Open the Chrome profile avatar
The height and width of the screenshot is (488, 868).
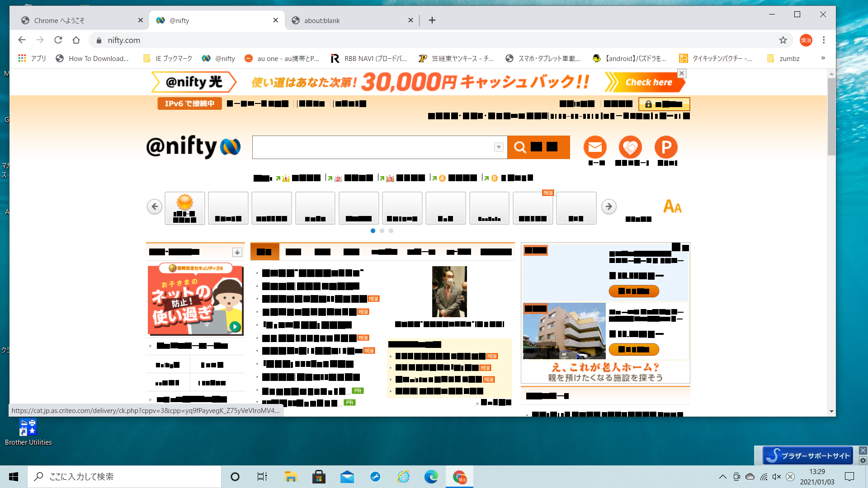coord(806,40)
